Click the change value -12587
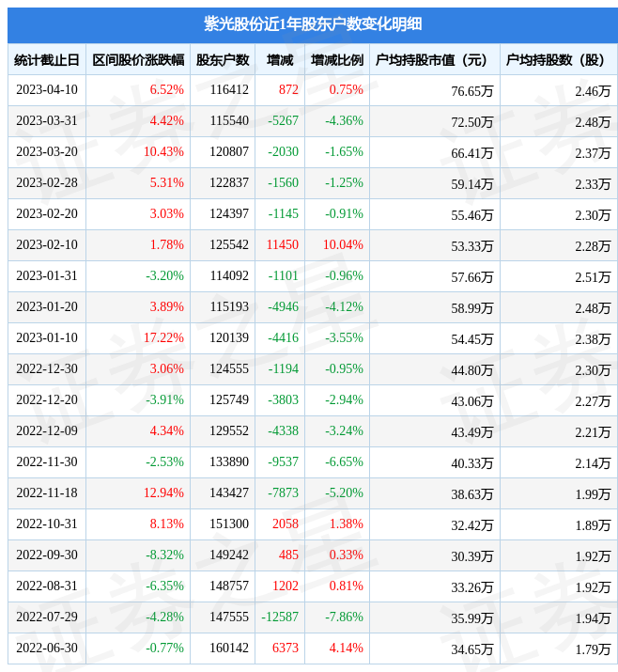Viewport: 618px width, 672px height. pos(280,617)
